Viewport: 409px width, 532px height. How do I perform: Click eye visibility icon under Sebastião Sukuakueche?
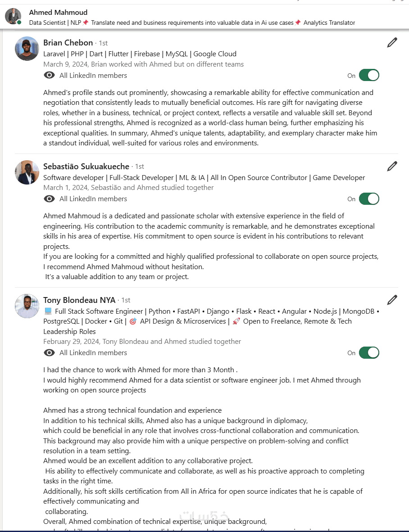click(49, 199)
